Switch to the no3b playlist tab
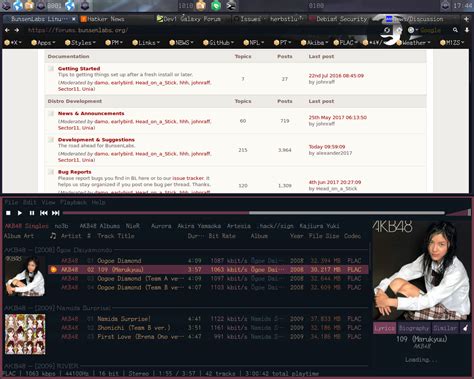 click(61, 226)
